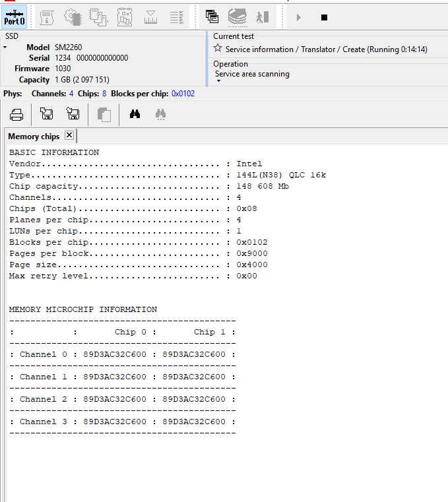The image size is (448, 502).
Task: Click the Firmware value 1030
Action: pos(63,69)
